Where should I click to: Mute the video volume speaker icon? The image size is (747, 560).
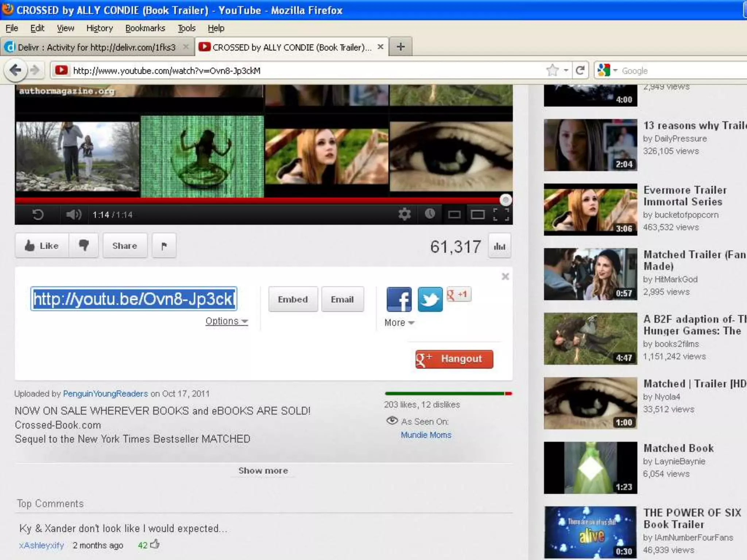(74, 214)
